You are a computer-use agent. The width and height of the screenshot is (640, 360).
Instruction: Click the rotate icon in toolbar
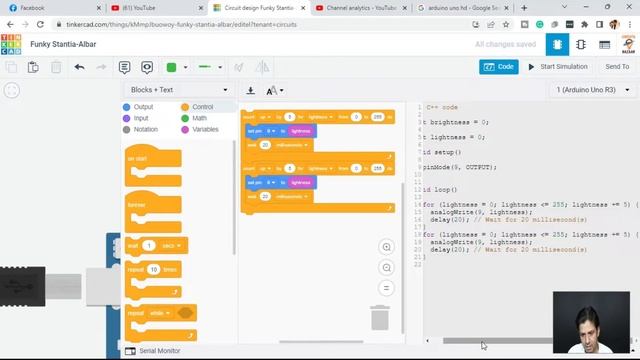coord(239,67)
